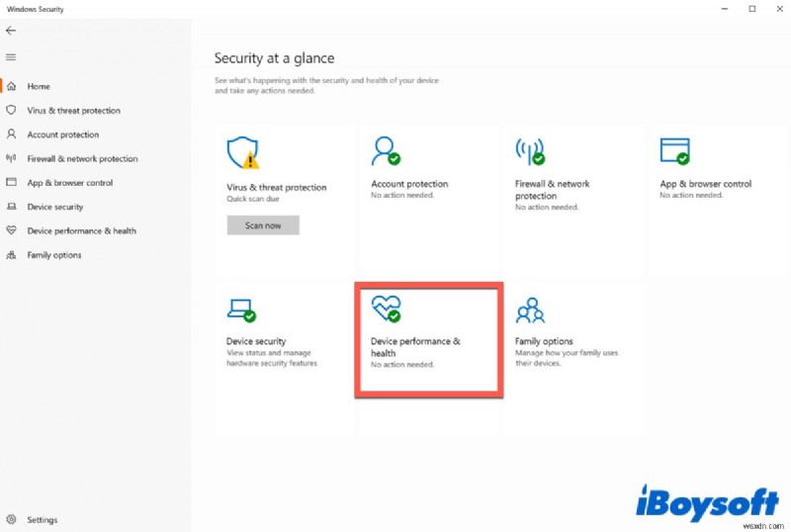791x532 pixels.
Task: Open the Device performance & health tile title
Action: (415, 347)
